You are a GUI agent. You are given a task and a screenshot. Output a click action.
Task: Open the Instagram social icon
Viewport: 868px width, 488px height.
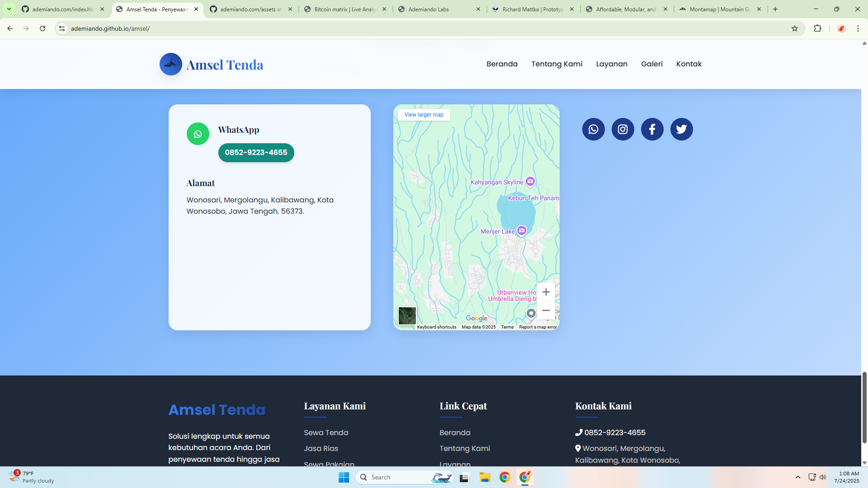point(623,129)
